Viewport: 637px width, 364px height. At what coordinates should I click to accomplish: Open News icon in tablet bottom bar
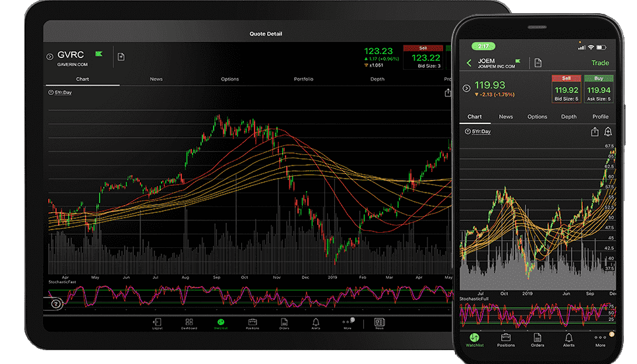(379, 322)
